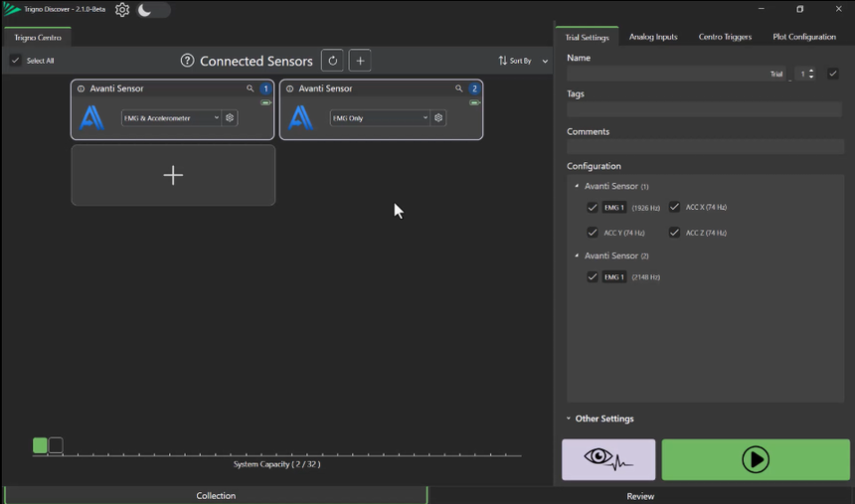
Task: Click info icon on second Avanti Sensor
Action: [x=289, y=88]
